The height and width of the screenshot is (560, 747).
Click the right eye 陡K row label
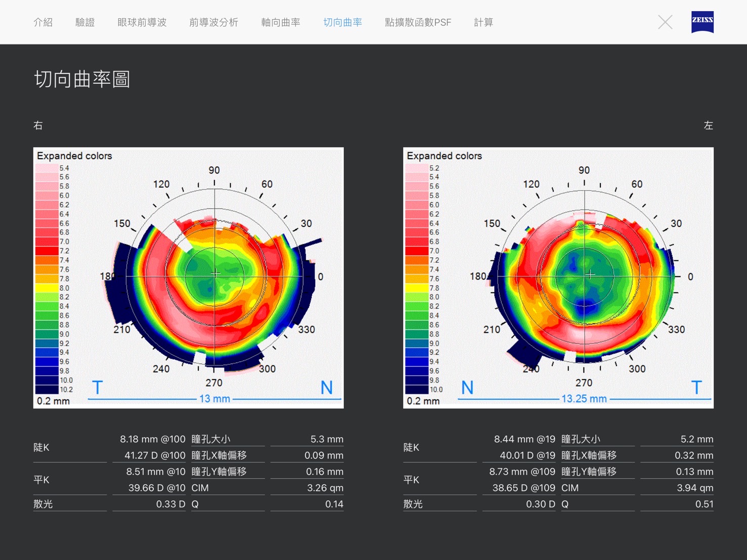click(41, 447)
